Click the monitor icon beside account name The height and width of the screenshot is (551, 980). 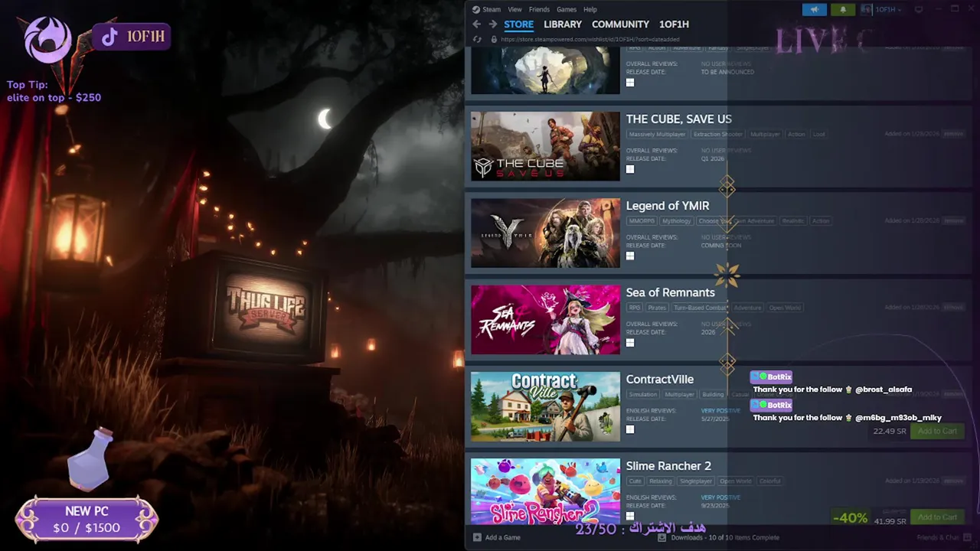pyautogui.click(x=919, y=9)
